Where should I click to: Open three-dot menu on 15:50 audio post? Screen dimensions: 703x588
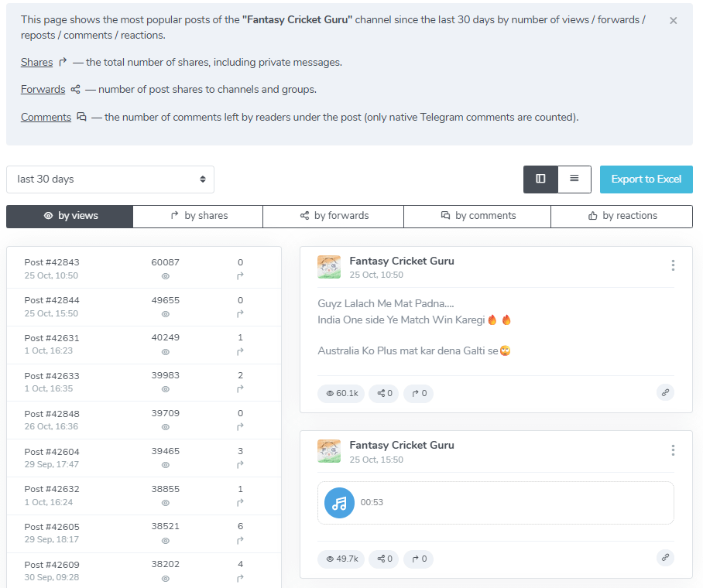coord(673,450)
